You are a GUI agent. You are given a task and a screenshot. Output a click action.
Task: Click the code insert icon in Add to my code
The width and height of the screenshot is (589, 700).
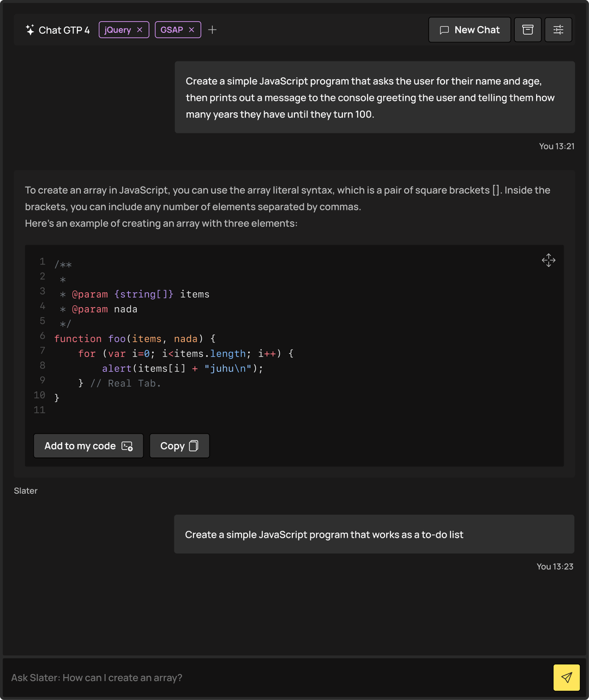[x=127, y=446]
